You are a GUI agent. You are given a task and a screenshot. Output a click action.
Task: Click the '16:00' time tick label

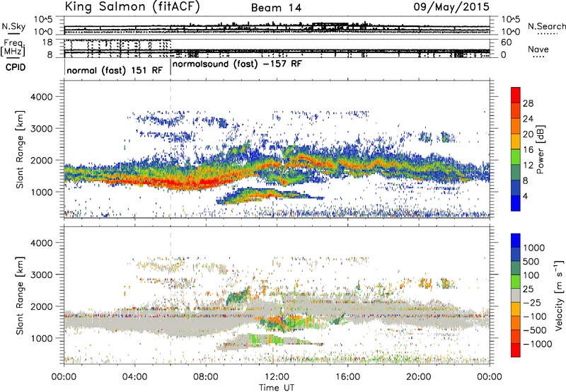point(347,377)
